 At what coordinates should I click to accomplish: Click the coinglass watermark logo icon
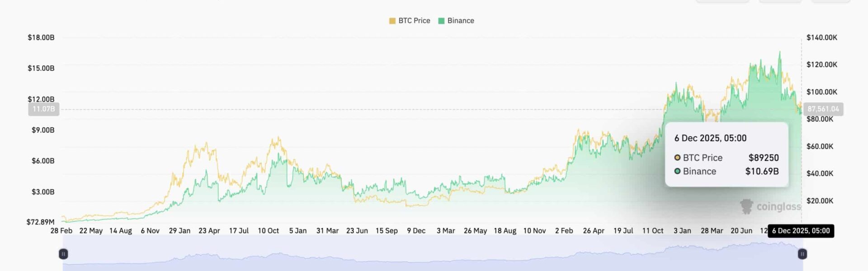tap(746, 206)
